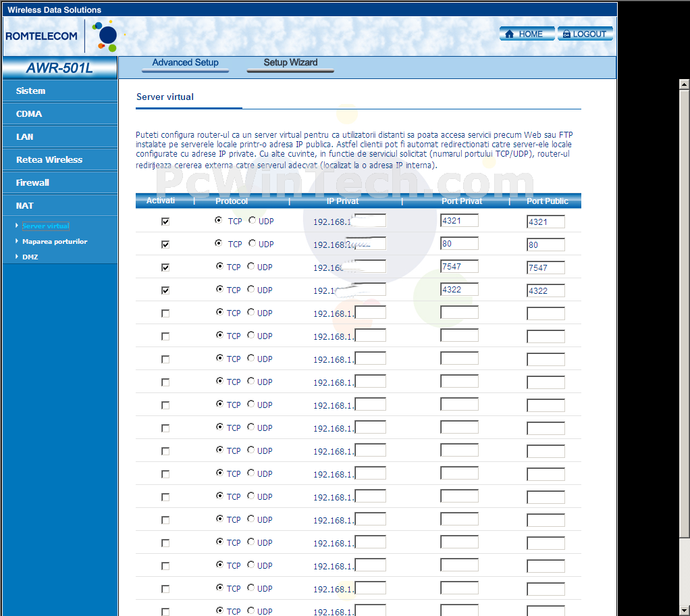
Task: Click arrow beside DMZ entry
Action: tap(17, 256)
